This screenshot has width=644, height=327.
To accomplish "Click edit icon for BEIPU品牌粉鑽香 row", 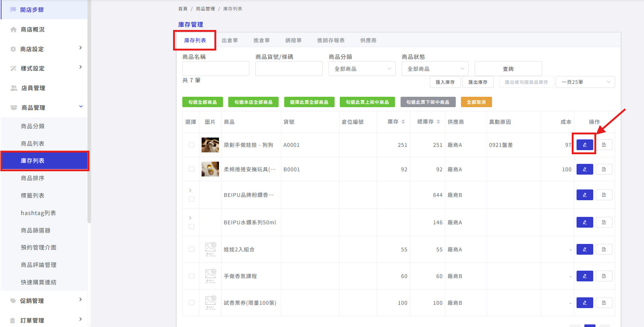I will [x=585, y=195].
